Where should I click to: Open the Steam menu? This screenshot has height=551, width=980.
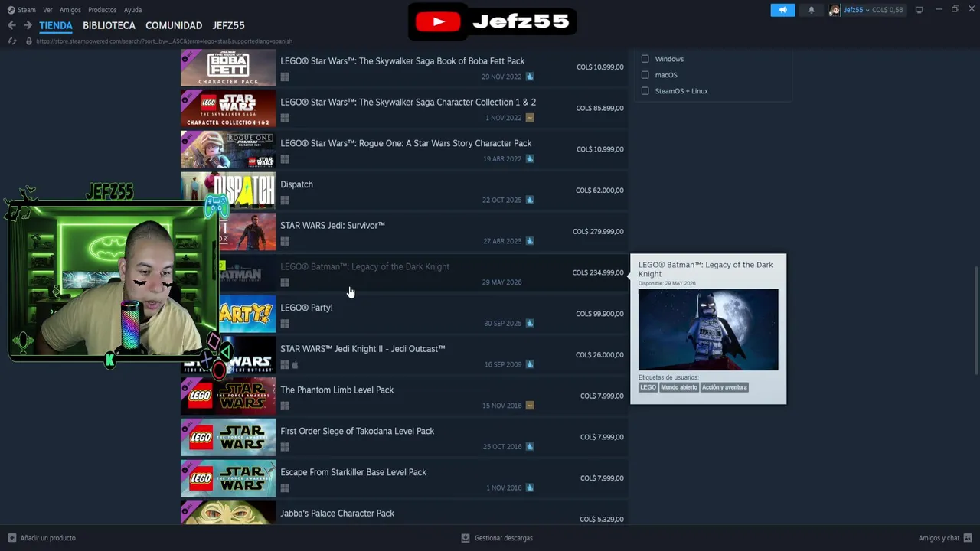click(x=27, y=10)
